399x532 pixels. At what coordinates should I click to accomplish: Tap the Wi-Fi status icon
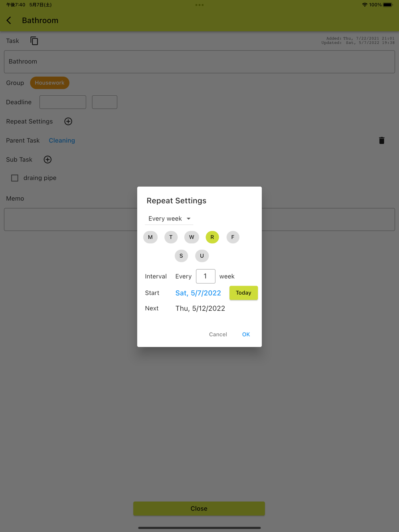tap(365, 5)
